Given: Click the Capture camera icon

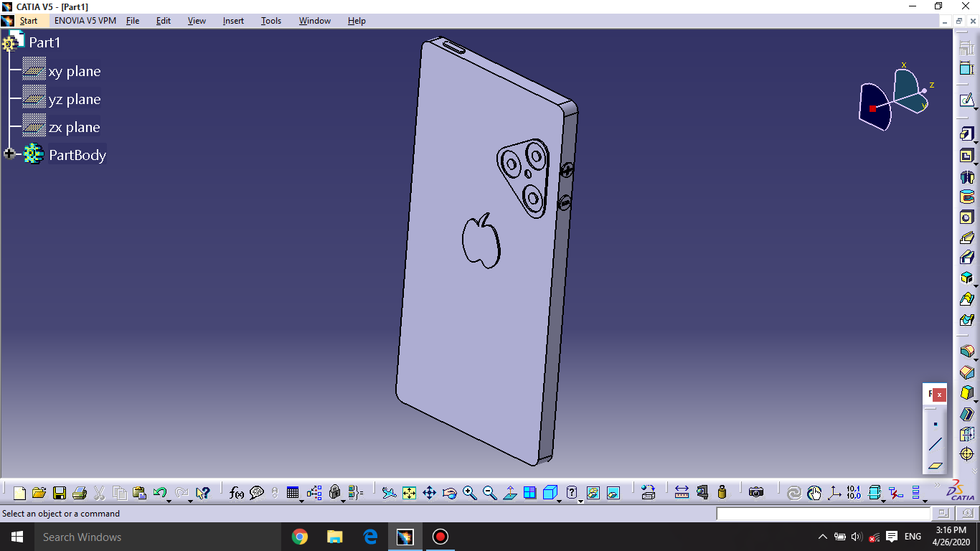Looking at the screenshot, I should click(x=756, y=493).
